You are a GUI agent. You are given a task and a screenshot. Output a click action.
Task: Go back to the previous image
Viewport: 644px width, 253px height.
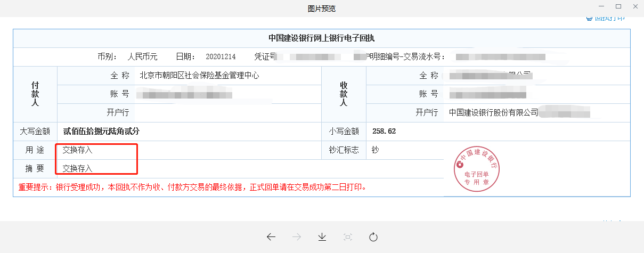tap(271, 237)
